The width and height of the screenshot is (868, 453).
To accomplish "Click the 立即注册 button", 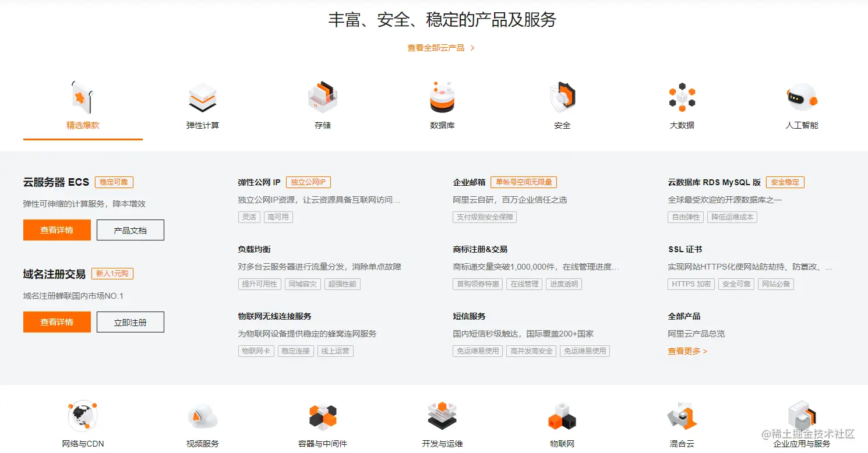I will click(130, 322).
